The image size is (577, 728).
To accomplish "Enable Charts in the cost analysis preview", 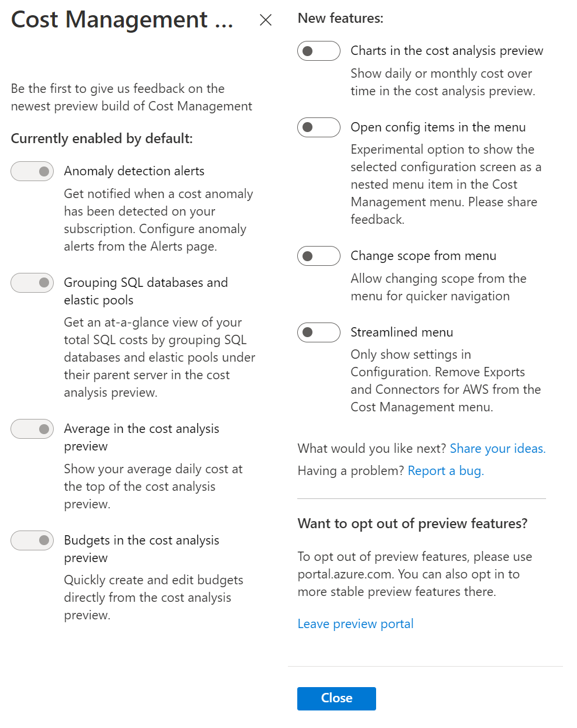I will click(319, 51).
